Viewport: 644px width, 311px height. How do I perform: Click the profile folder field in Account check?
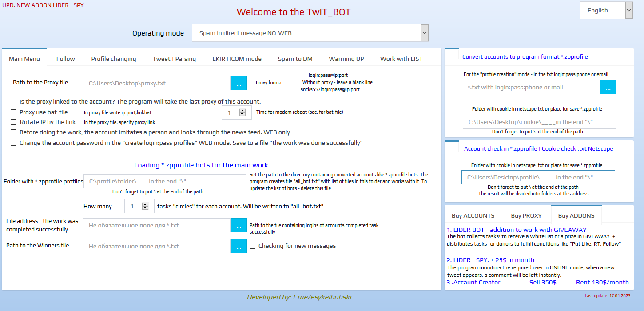(538, 177)
